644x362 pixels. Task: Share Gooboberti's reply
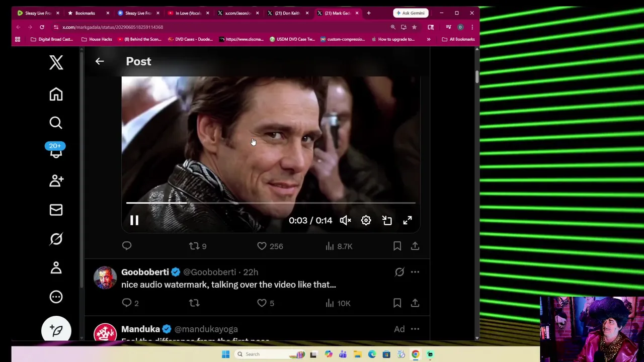click(415, 303)
